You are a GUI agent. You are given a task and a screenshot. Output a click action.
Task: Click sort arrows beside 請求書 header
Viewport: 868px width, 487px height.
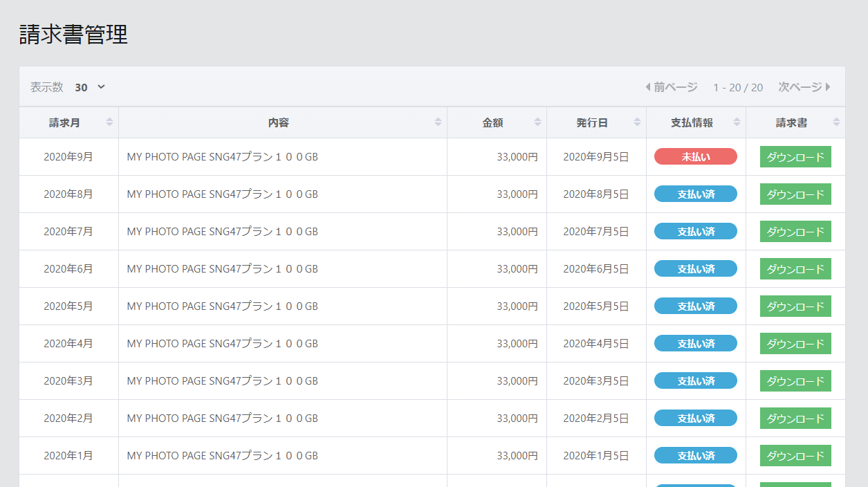click(x=836, y=122)
